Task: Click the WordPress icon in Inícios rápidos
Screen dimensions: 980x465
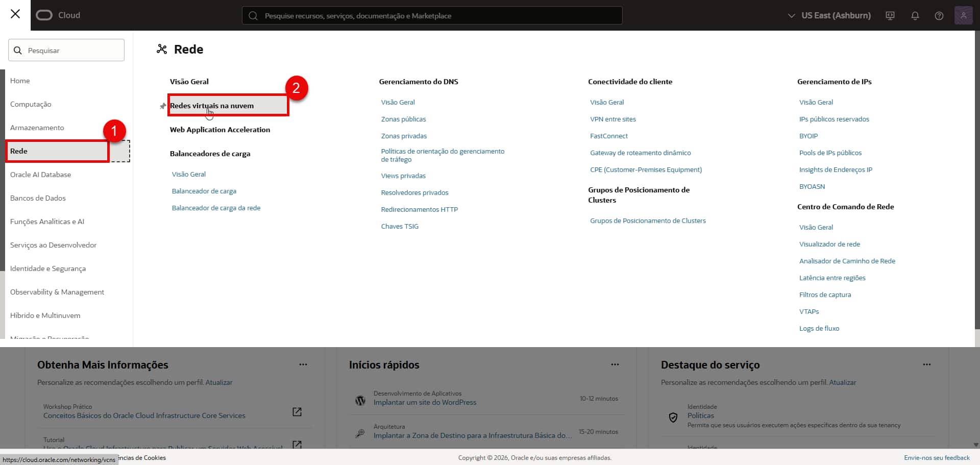Action: pyautogui.click(x=360, y=401)
